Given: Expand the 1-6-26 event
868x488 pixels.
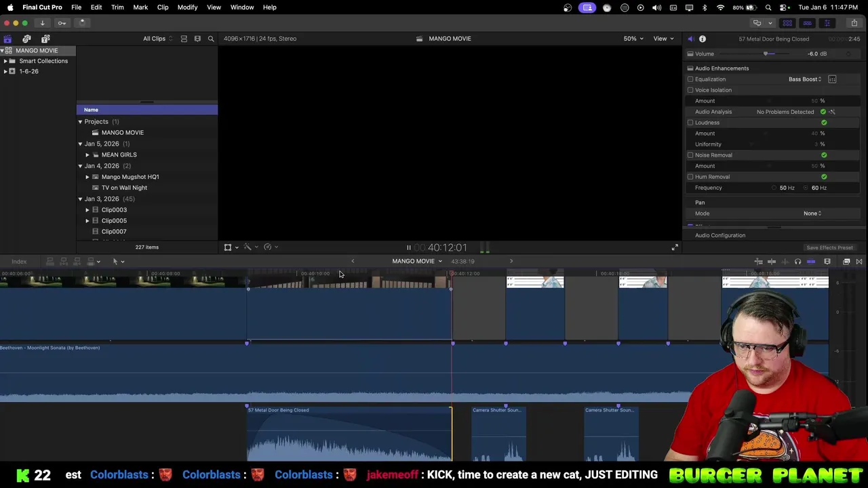Looking at the screenshot, I should point(5,71).
